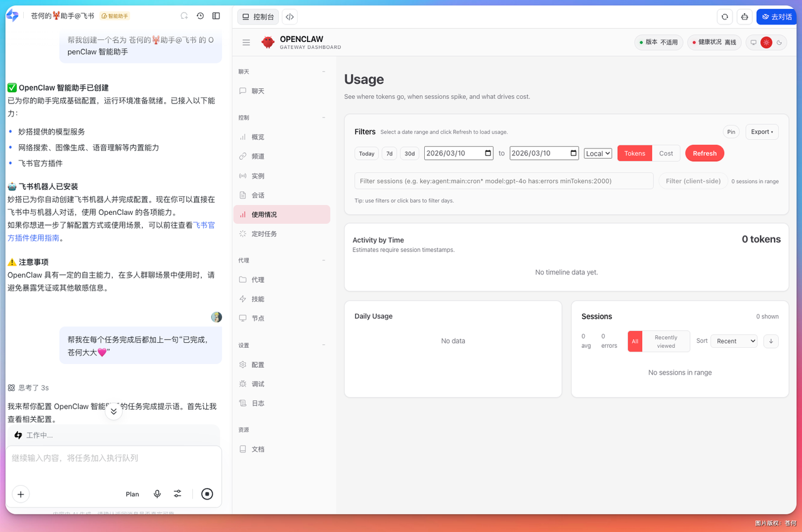Image resolution: width=802 pixels, height=532 pixels.
Task: Select the 30d date range
Action: coord(410,154)
